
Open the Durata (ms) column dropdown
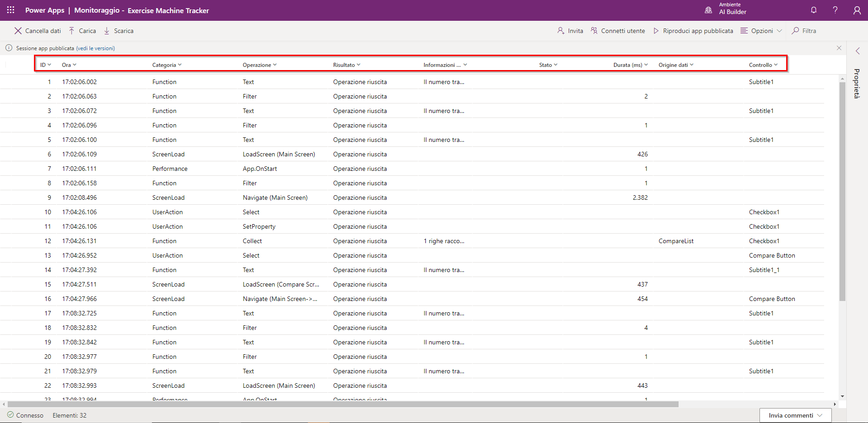coord(630,65)
